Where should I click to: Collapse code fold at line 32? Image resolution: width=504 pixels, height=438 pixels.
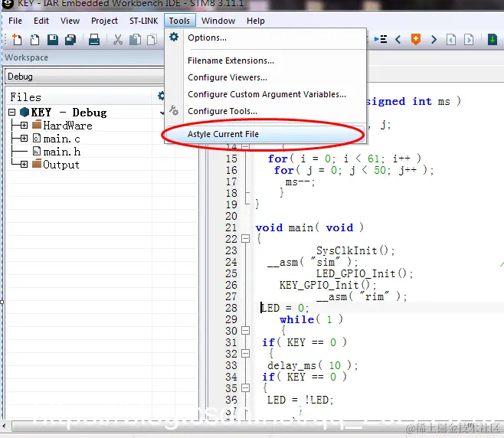(246, 354)
